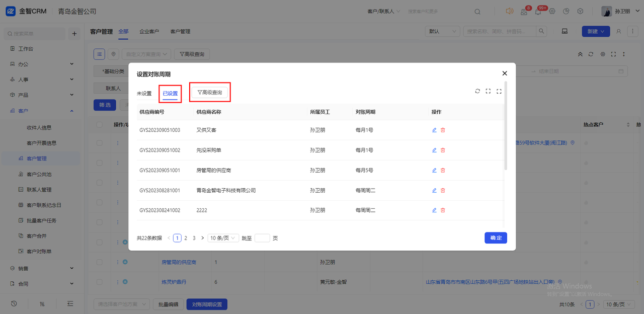Screen dimensions: 644x314
Task: Switch to the 未设置 tab
Action: (x=144, y=93)
